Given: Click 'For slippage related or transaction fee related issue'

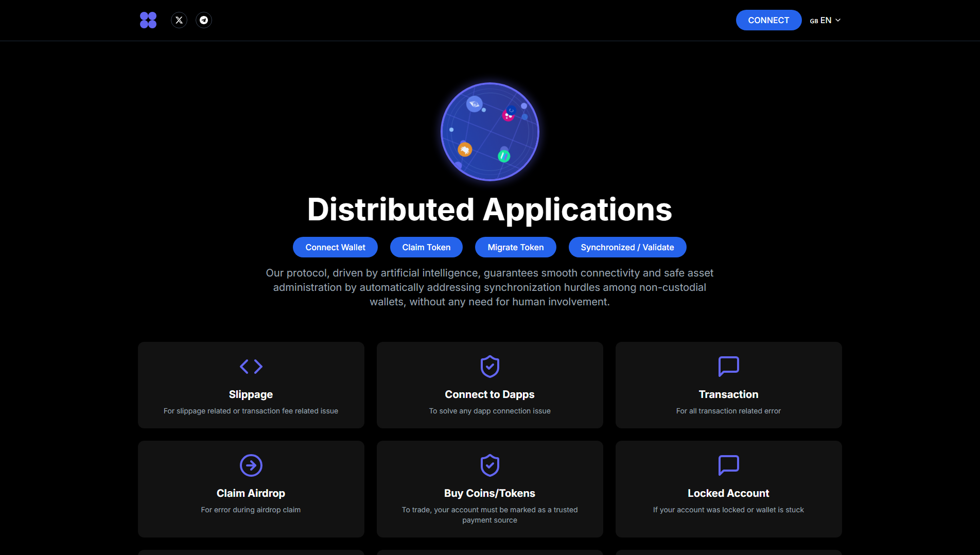Looking at the screenshot, I should coord(251,411).
